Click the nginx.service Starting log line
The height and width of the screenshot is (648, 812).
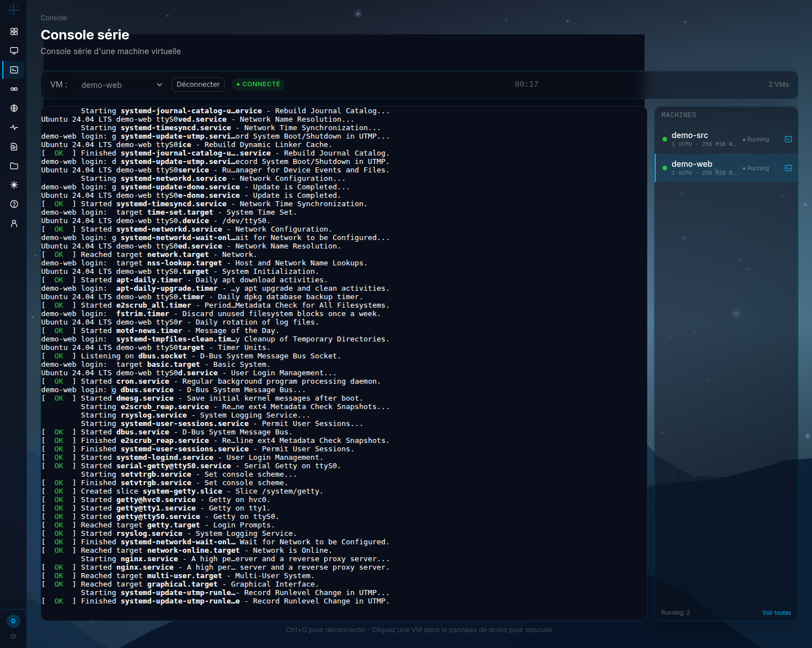[235, 559]
